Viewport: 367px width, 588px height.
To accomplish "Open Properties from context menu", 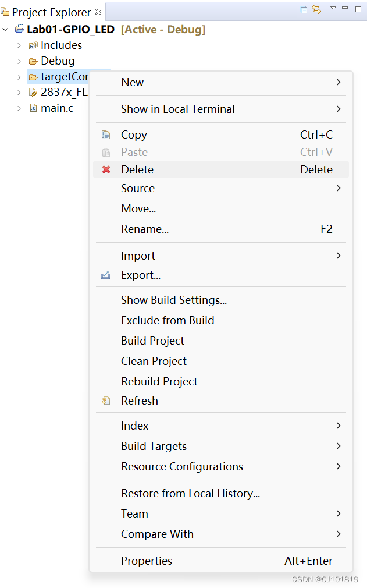I will pyautogui.click(x=147, y=561).
